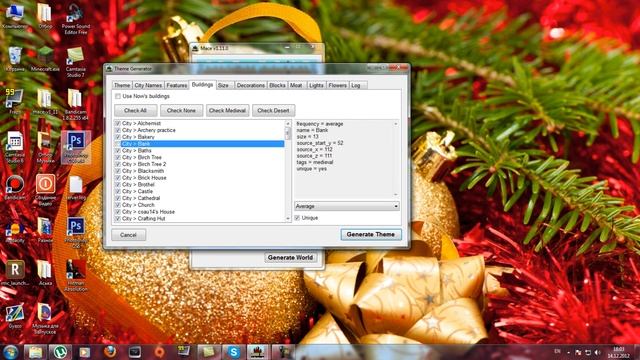Click the Check All button
640x360 pixels.
[x=135, y=111]
